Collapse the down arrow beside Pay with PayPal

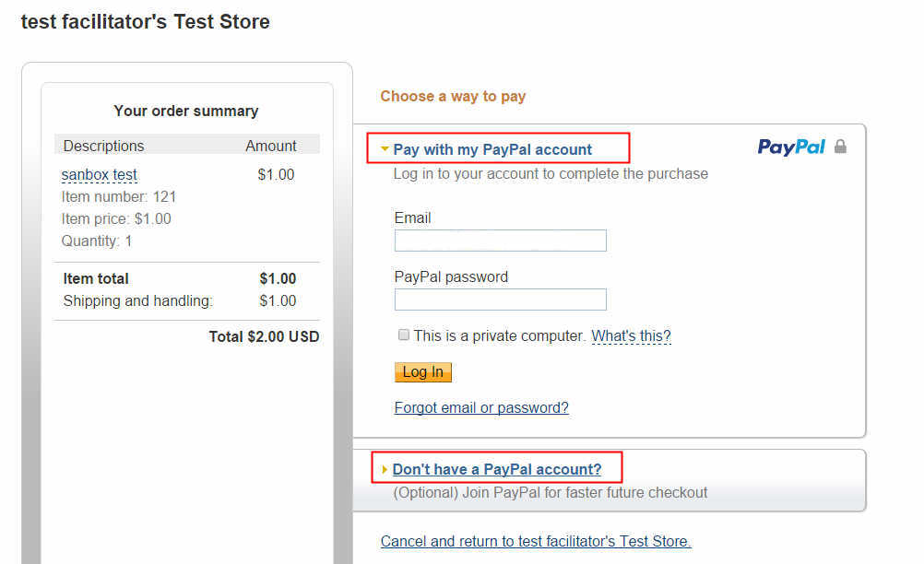(x=385, y=148)
